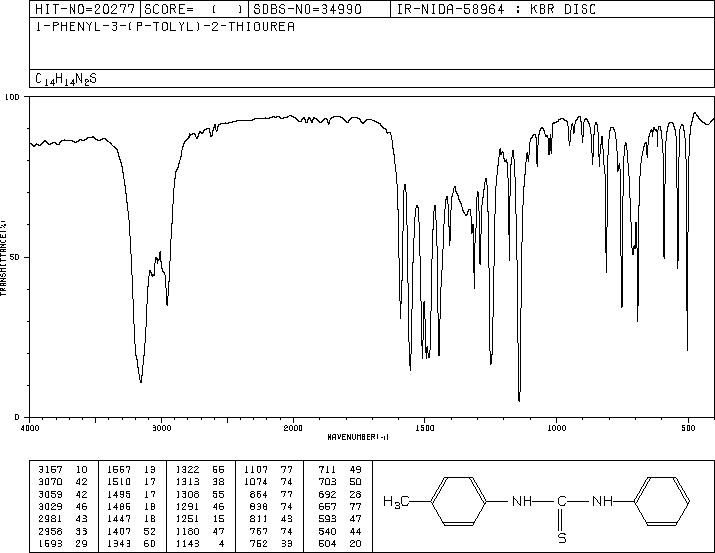Image resolution: width=715 pixels, height=553 pixels.
Task: Click the molecular formula C14H14N2S
Action: (x=66, y=78)
